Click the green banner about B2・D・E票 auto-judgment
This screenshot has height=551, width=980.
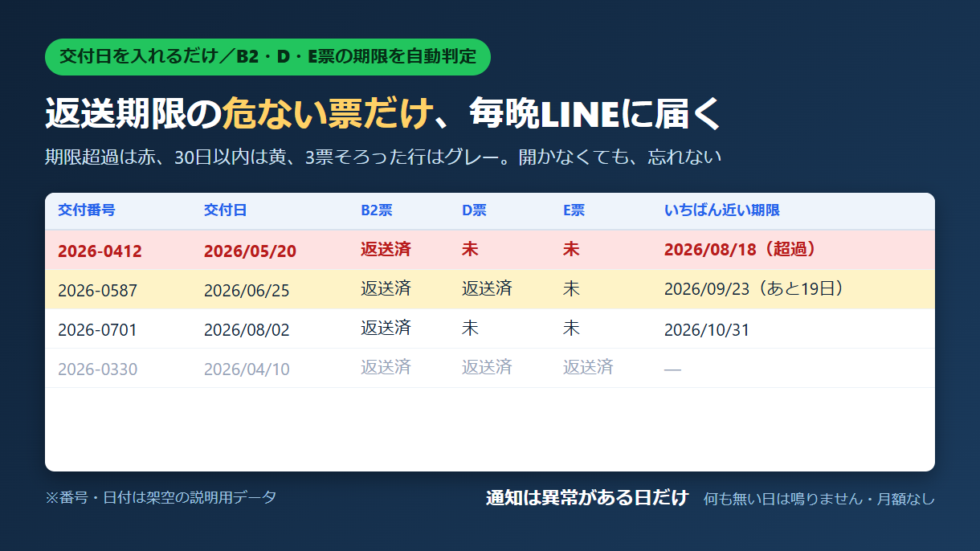coord(267,57)
